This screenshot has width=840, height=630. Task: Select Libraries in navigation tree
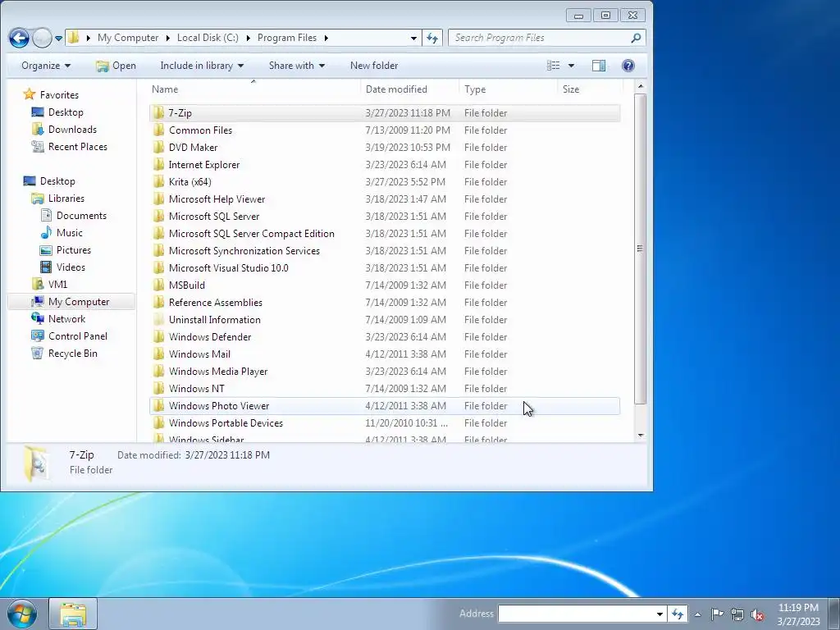coord(58,199)
